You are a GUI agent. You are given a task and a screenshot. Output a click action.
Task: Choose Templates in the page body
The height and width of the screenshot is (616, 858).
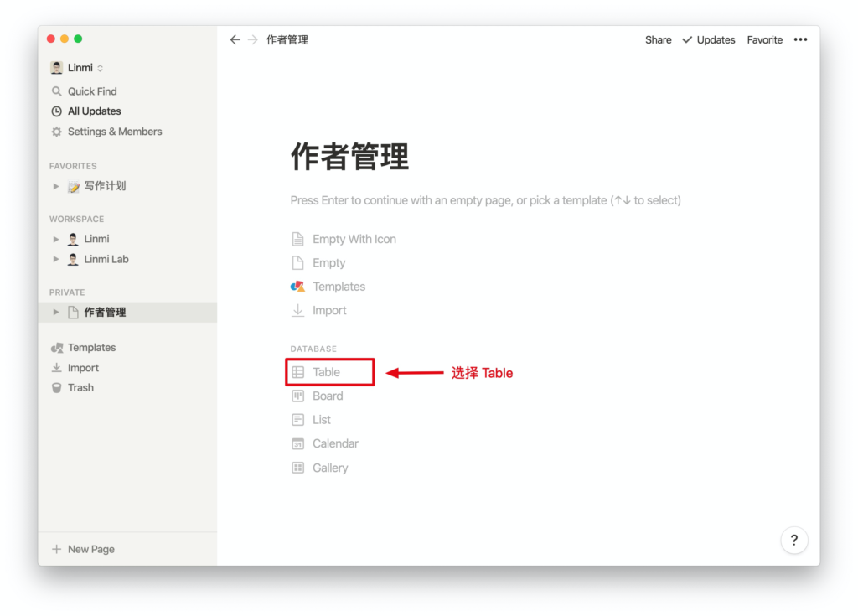click(339, 287)
